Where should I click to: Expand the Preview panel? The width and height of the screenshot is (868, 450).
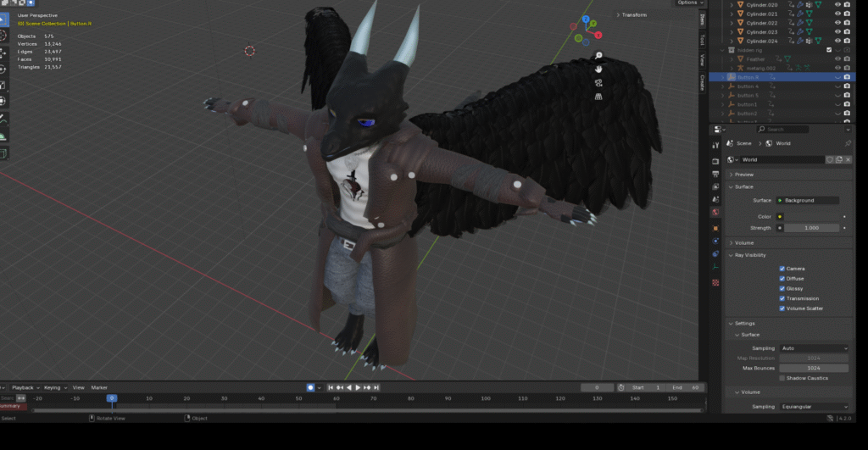pyautogui.click(x=743, y=175)
